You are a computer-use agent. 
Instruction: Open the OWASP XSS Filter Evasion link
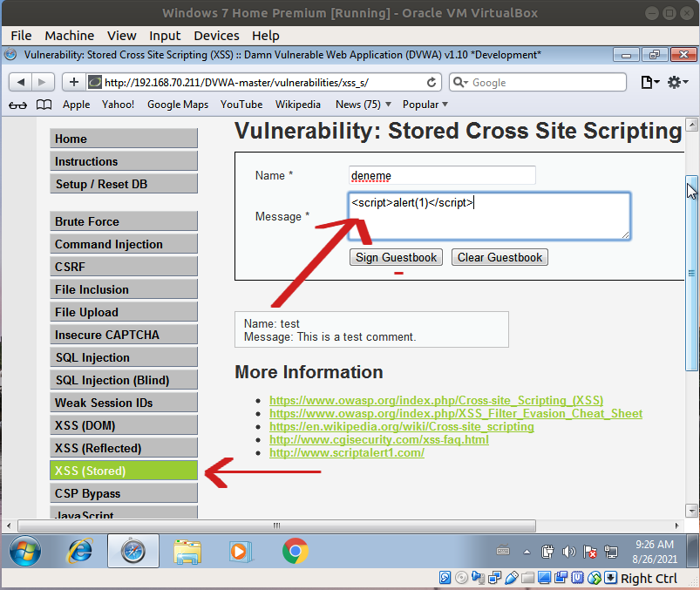[x=456, y=414]
